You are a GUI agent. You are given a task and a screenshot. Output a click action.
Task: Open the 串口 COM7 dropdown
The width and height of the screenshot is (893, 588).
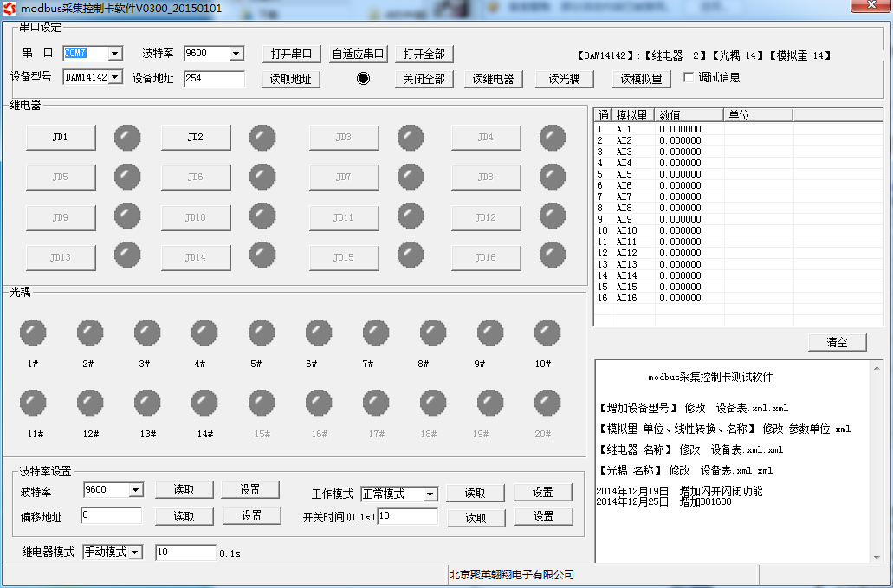pyautogui.click(x=114, y=54)
